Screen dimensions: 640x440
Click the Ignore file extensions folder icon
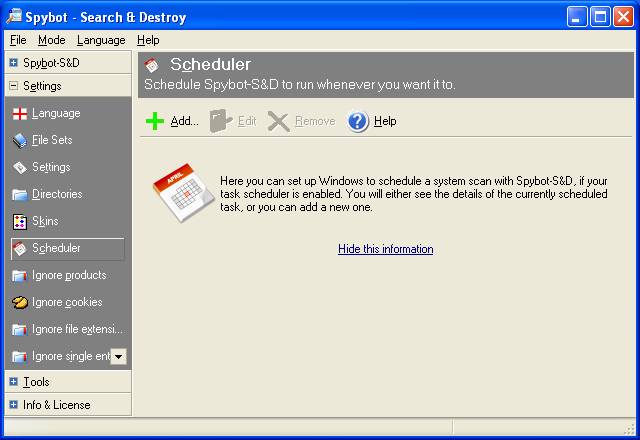[x=20, y=329]
